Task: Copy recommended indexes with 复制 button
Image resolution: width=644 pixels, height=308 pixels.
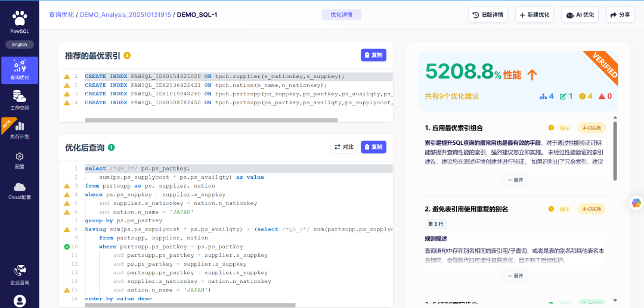Action: click(x=373, y=55)
